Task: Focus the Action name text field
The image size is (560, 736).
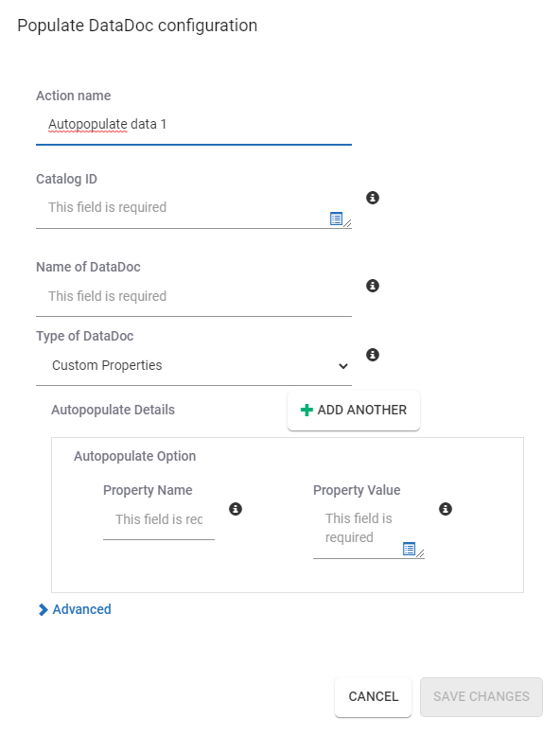Action: click(x=194, y=124)
